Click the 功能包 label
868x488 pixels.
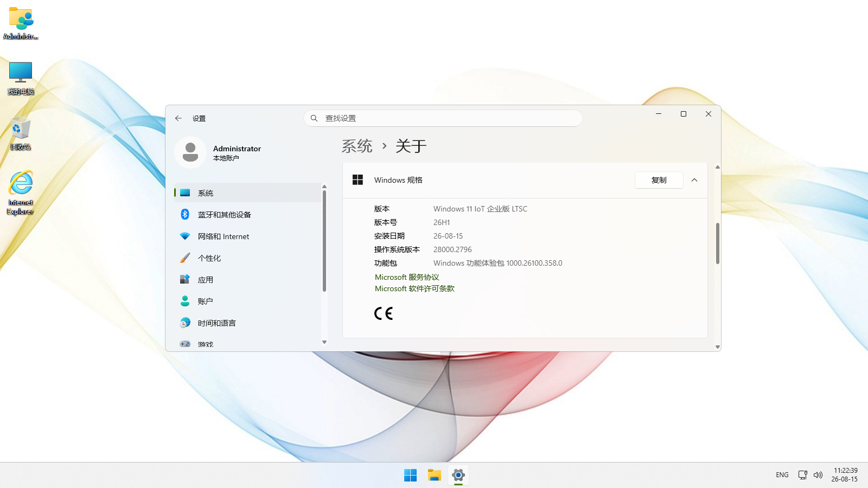pyautogui.click(x=386, y=263)
